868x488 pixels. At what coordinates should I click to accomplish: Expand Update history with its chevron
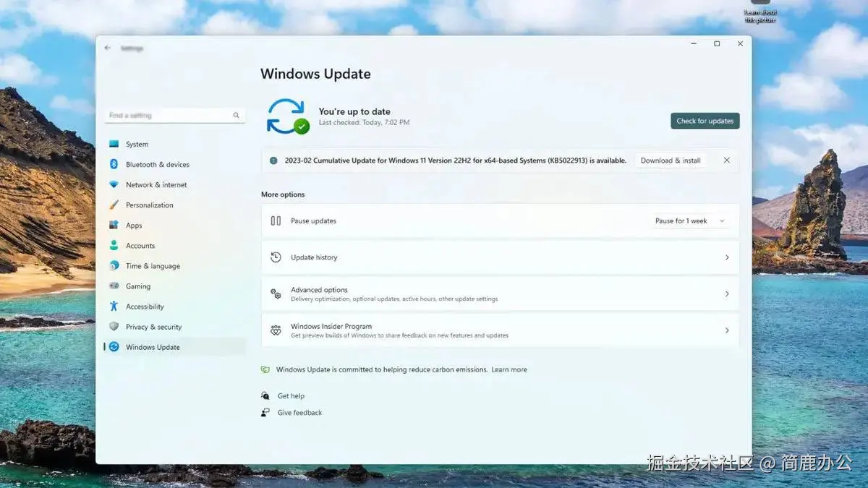[727, 257]
